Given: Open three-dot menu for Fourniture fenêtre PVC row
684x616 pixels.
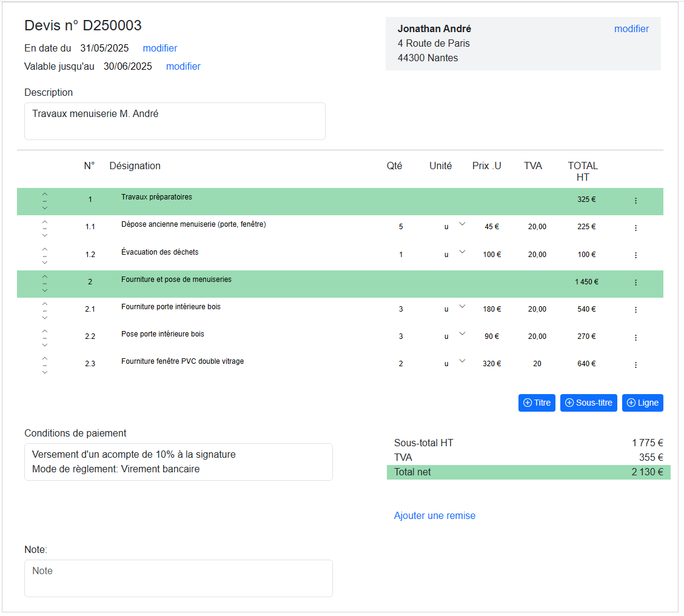Looking at the screenshot, I should pos(635,365).
